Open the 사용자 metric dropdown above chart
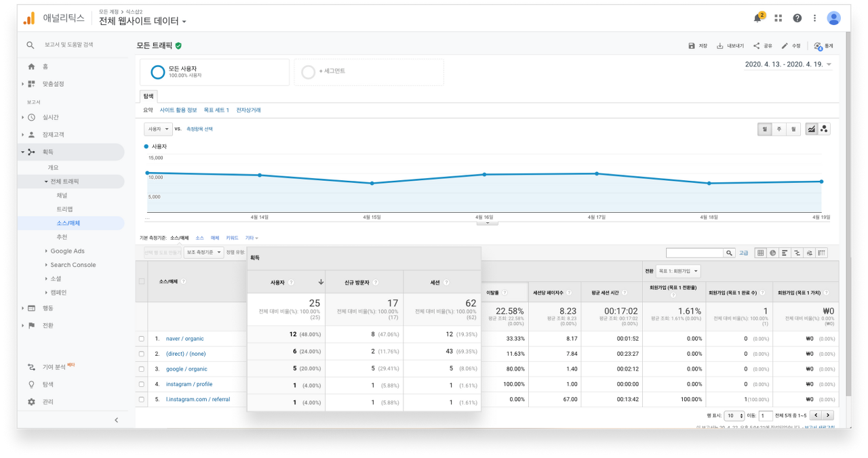 (158, 129)
